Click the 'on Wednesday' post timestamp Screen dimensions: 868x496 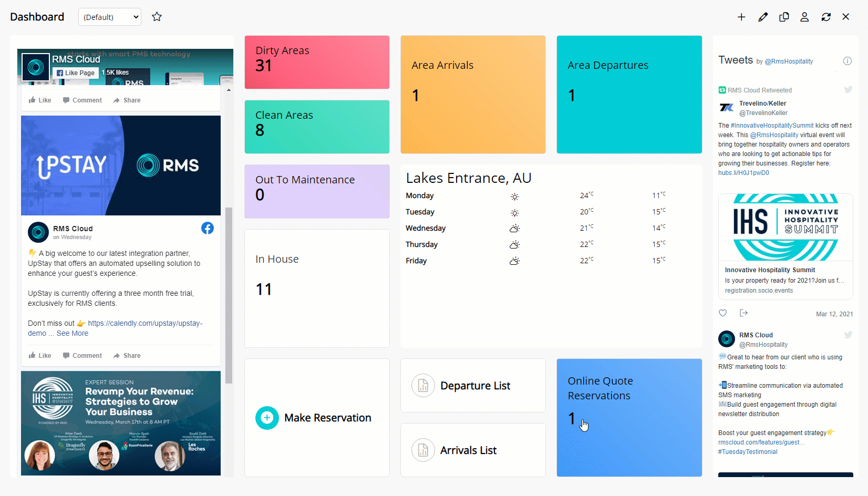pyautogui.click(x=72, y=237)
